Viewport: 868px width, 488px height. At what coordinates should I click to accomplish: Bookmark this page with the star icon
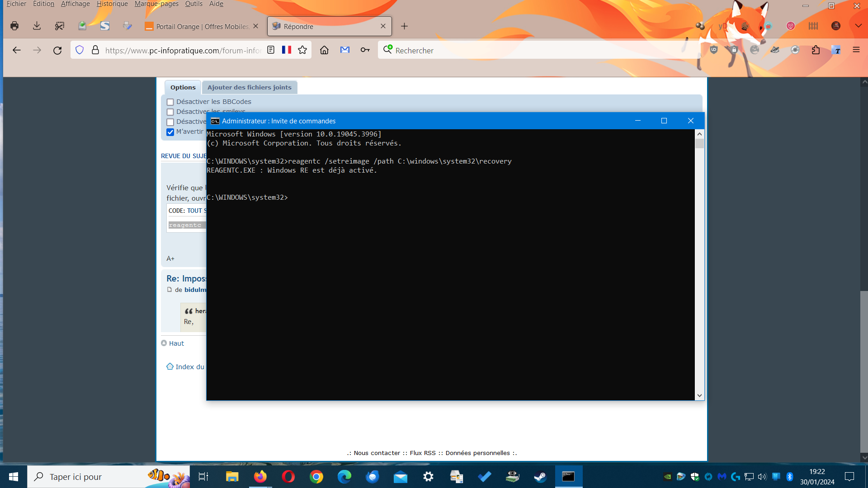(x=302, y=50)
